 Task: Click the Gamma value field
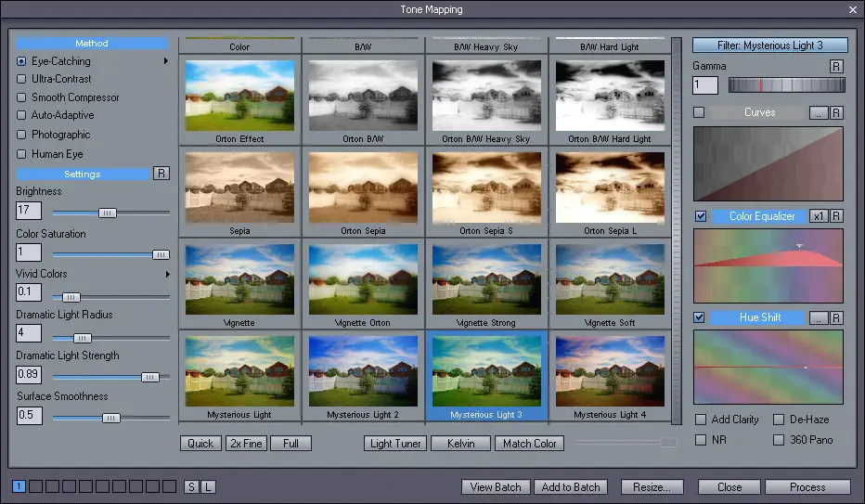(x=705, y=85)
